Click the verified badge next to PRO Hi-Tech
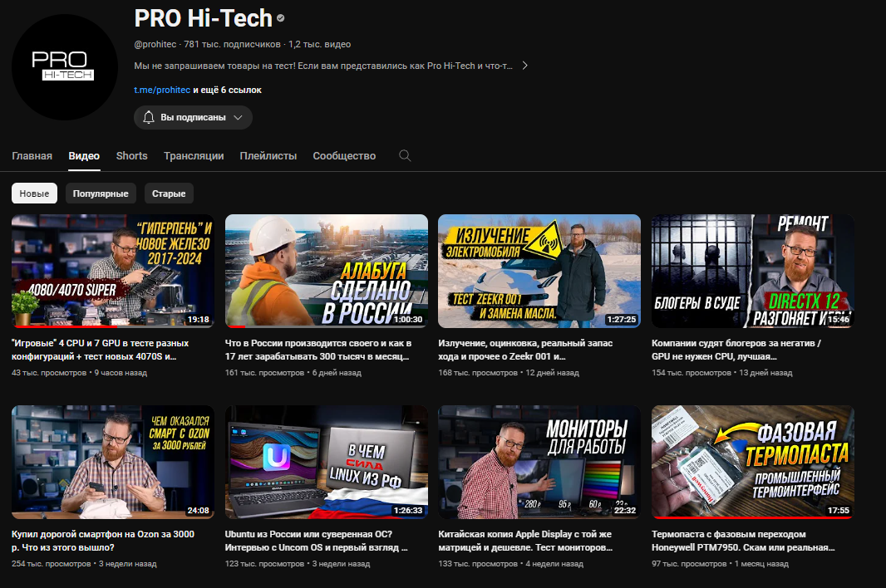Viewport: 886px width, 588px height. point(281,18)
